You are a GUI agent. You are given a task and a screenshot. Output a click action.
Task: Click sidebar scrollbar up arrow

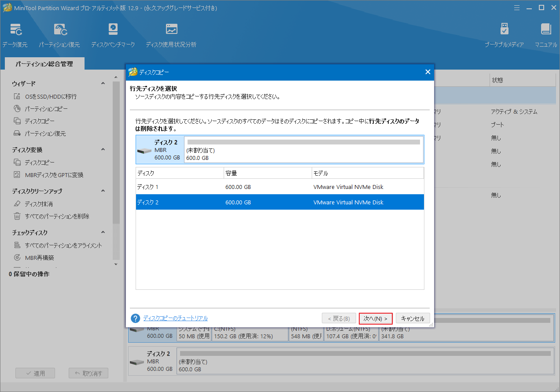coord(116,78)
